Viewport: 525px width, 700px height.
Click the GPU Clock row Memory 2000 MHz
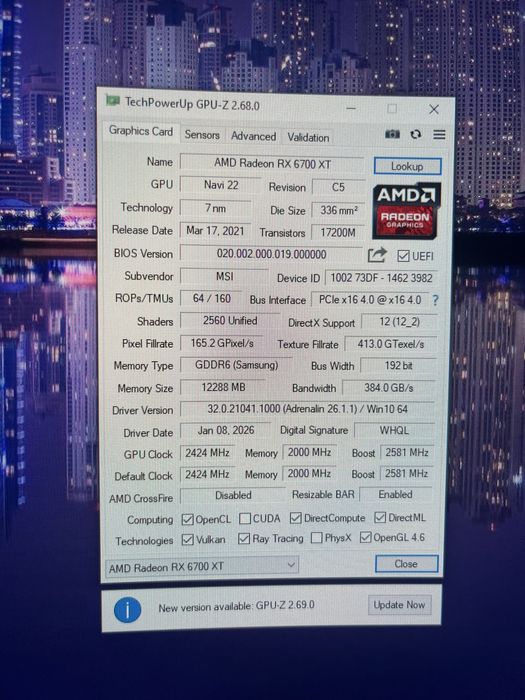pos(309,452)
